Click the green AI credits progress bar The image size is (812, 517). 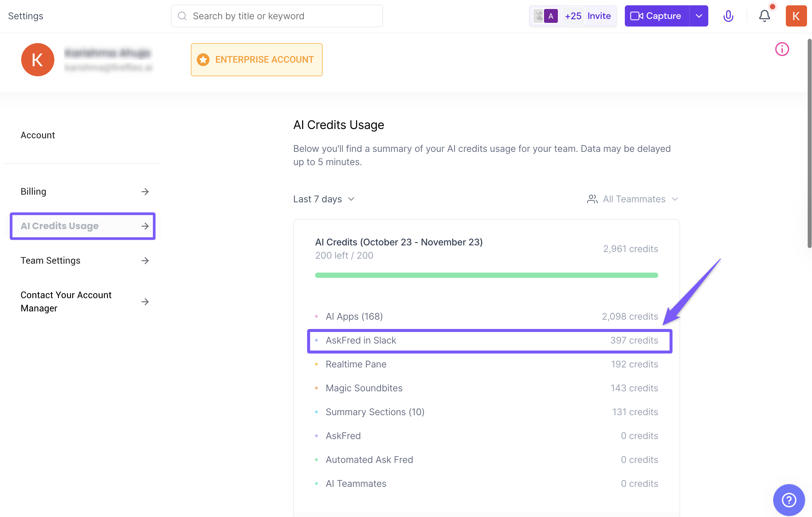click(x=486, y=275)
